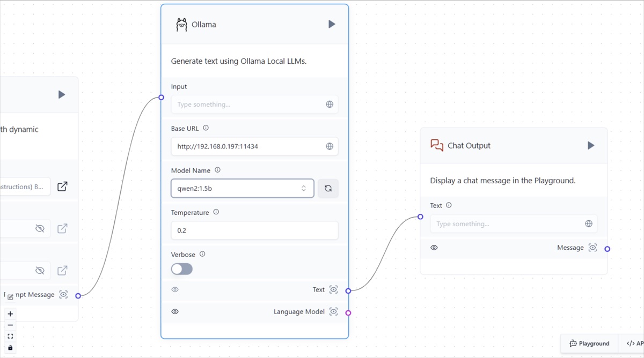This screenshot has width=644, height=358.
Task: Open the Model Name dropdown showing qwen2:1.5b
Action: [243, 189]
